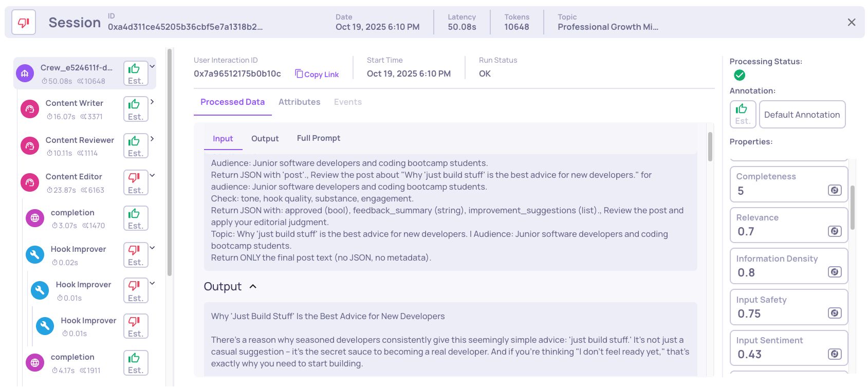Click the Input Safety details icon
This screenshot has height=388, width=868.
pos(835,313)
